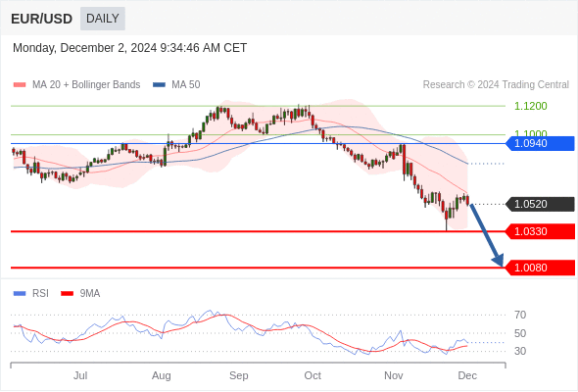The height and width of the screenshot is (392, 578).
Task: Click the DAILY timeframe button
Action: coord(103,19)
